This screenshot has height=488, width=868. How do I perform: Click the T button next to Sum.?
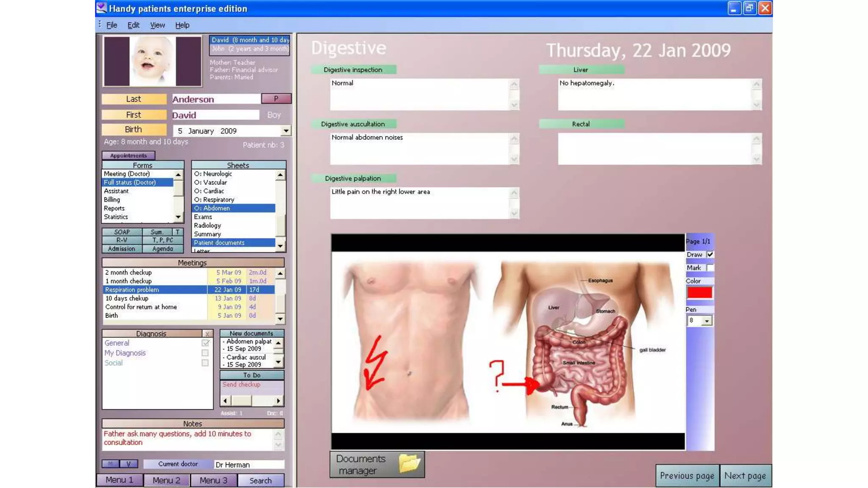point(178,232)
